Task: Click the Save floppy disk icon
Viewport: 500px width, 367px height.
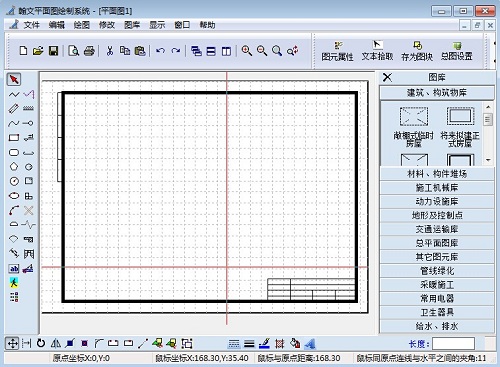Action: coord(53,51)
